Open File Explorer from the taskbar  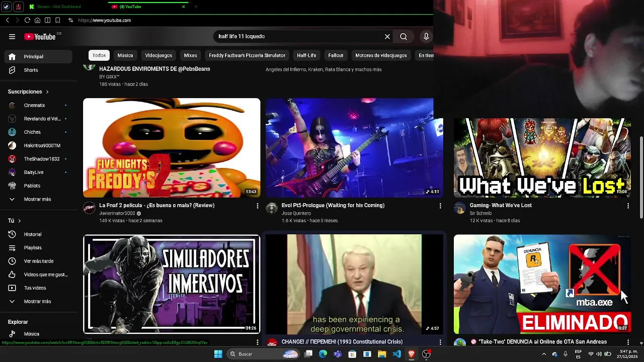click(382, 354)
